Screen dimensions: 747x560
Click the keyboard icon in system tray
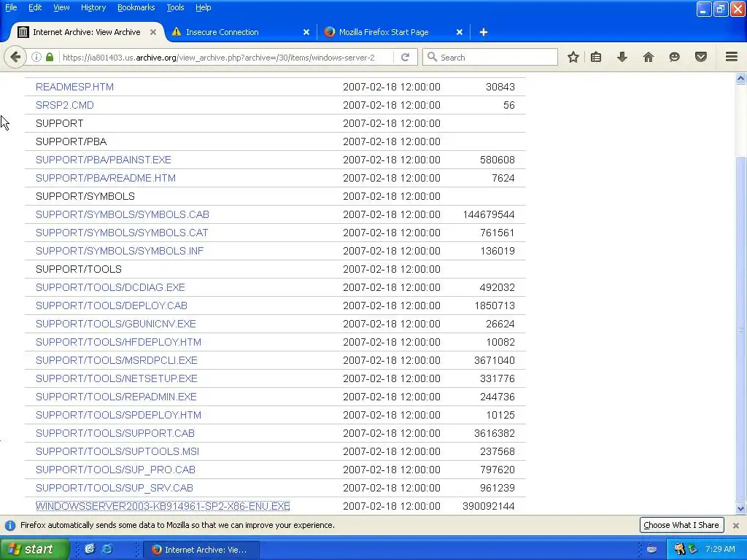[652, 549]
